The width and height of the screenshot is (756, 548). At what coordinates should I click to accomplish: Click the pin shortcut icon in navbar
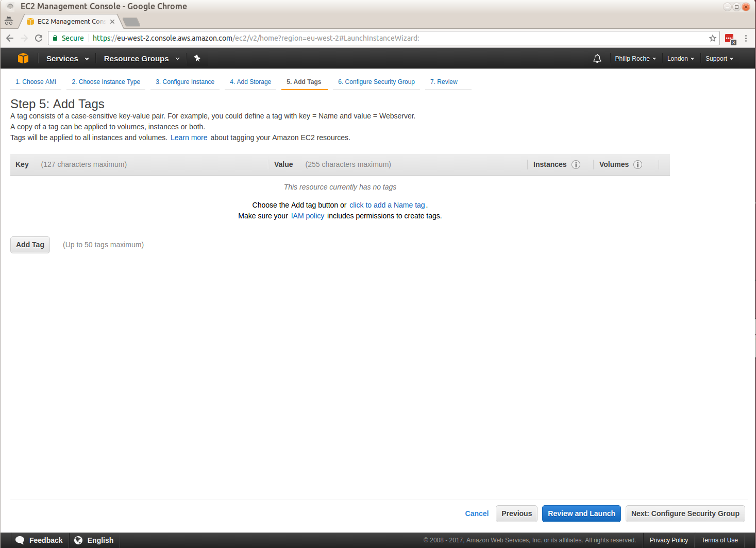click(197, 58)
